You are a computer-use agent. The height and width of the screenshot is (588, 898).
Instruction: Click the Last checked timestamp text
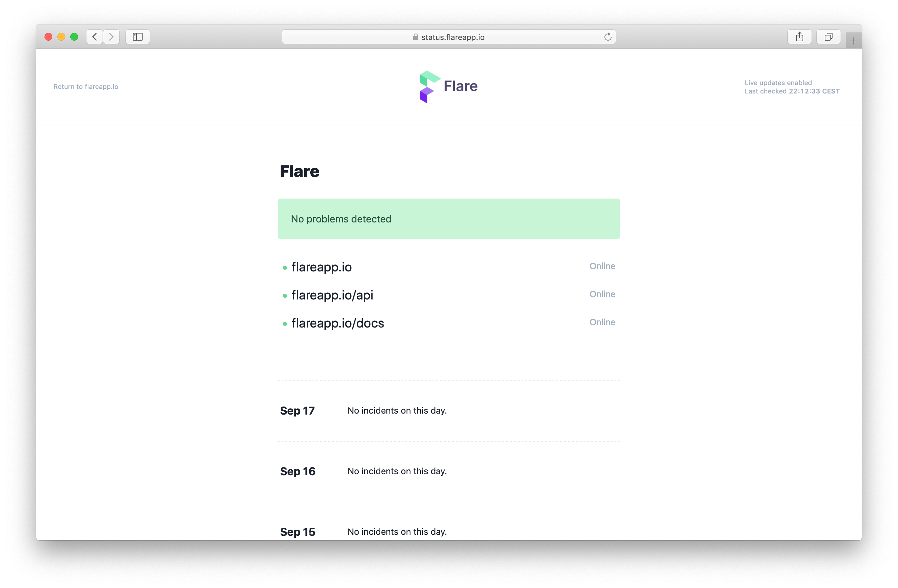coord(792,91)
